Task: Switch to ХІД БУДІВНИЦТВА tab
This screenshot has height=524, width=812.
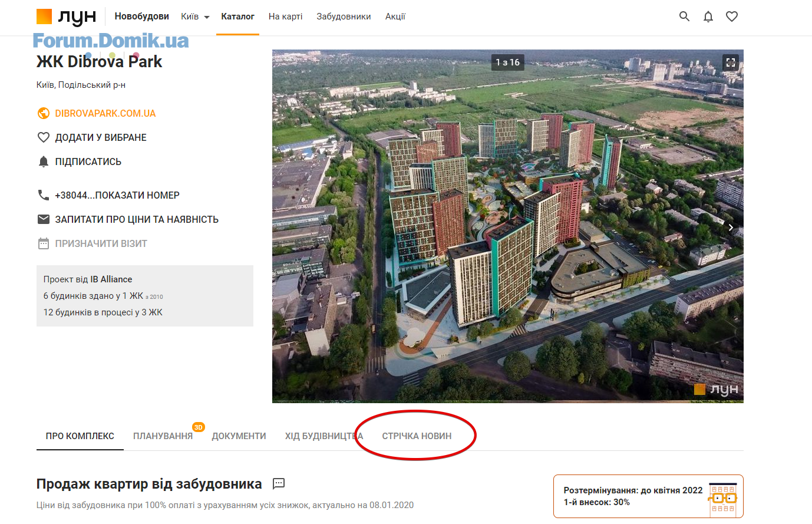Action: click(x=324, y=436)
